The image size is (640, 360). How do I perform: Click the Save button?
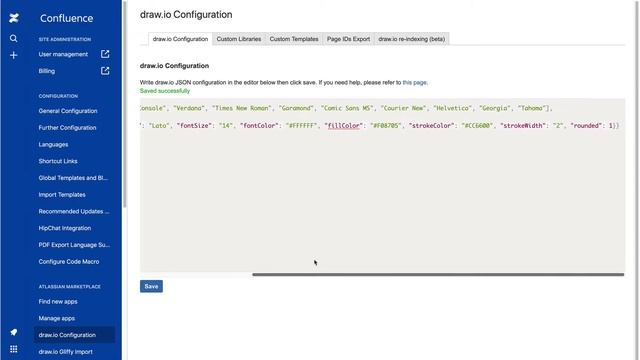pyautogui.click(x=151, y=287)
